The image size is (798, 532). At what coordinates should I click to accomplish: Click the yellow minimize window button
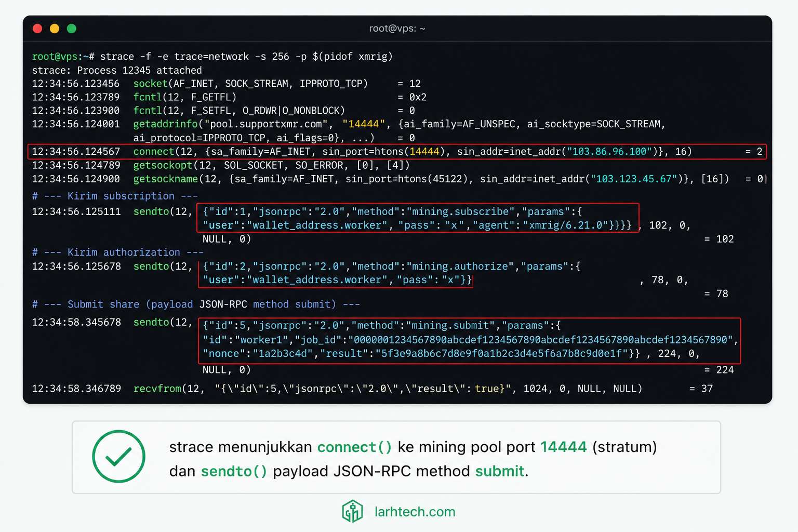[55, 29]
